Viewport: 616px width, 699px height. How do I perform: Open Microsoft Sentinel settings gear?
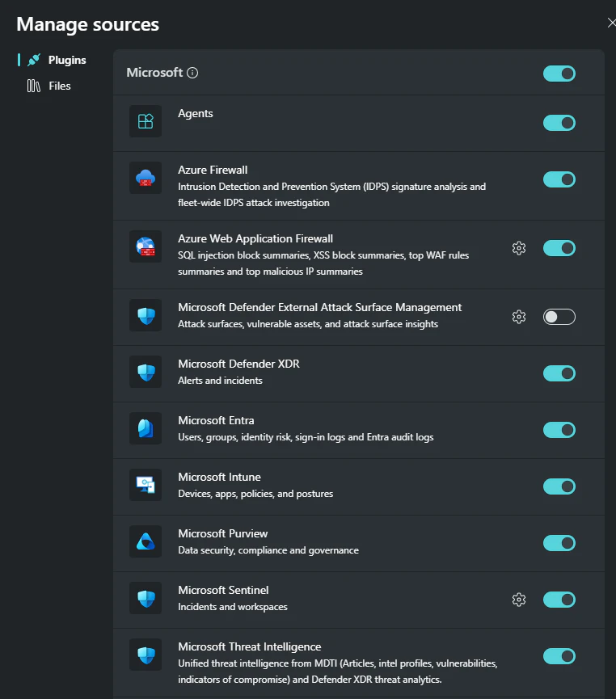pyautogui.click(x=519, y=600)
